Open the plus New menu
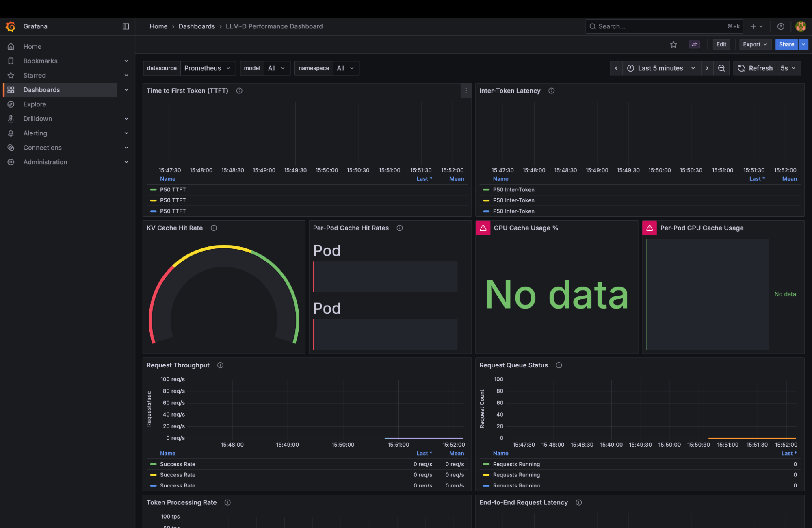The image size is (812, 528). coord(756,26)
